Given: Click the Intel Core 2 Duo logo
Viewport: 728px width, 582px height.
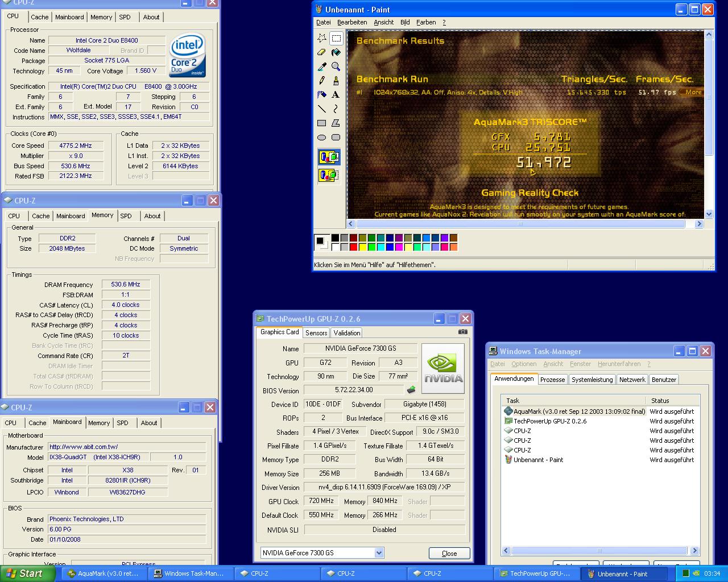Looking at the screenshot, I should tap(187, 56).
